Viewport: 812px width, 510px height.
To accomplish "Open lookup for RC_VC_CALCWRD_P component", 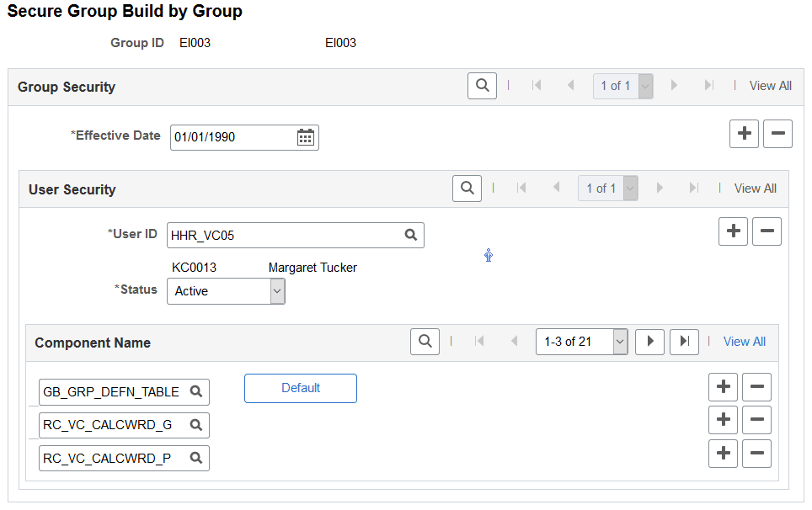I will (x=195, y=458).
